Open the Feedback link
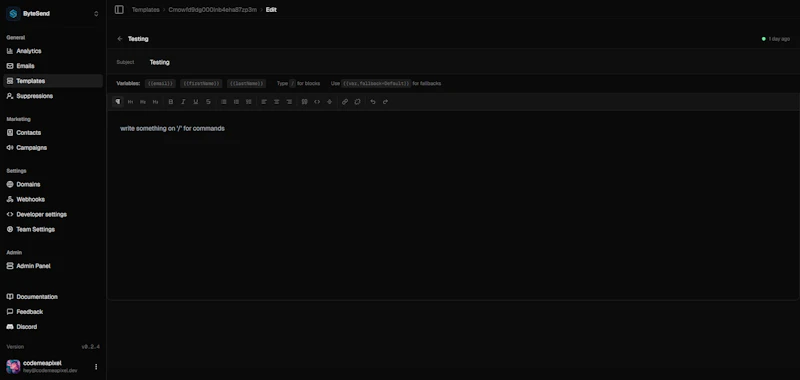 click(53, 312)
